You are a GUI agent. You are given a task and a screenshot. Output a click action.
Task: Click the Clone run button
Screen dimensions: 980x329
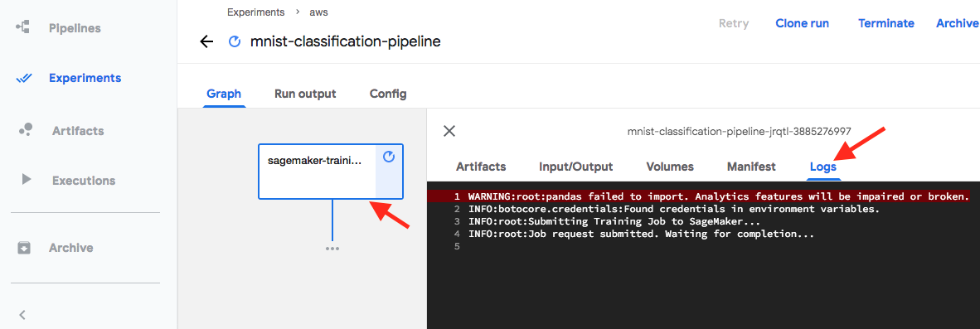[802, 24]
